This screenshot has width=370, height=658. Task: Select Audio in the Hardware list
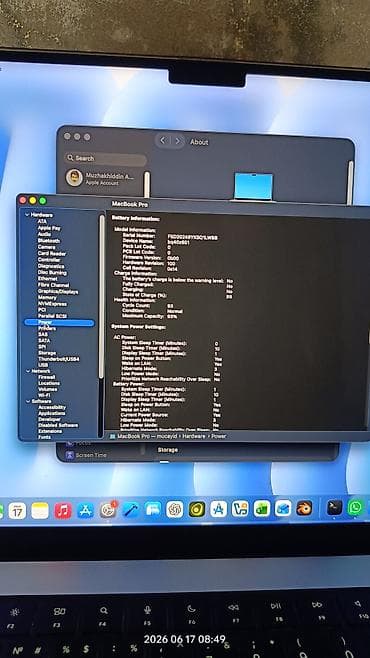44,234
